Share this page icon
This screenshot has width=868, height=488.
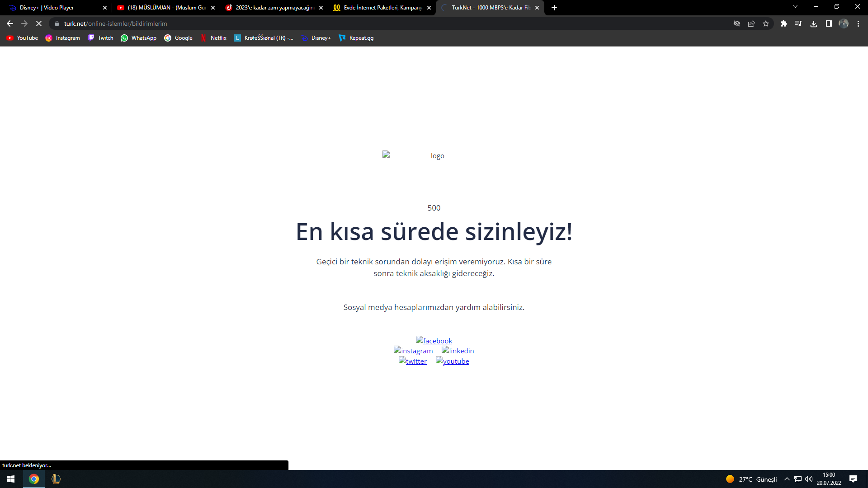(751, 23)
